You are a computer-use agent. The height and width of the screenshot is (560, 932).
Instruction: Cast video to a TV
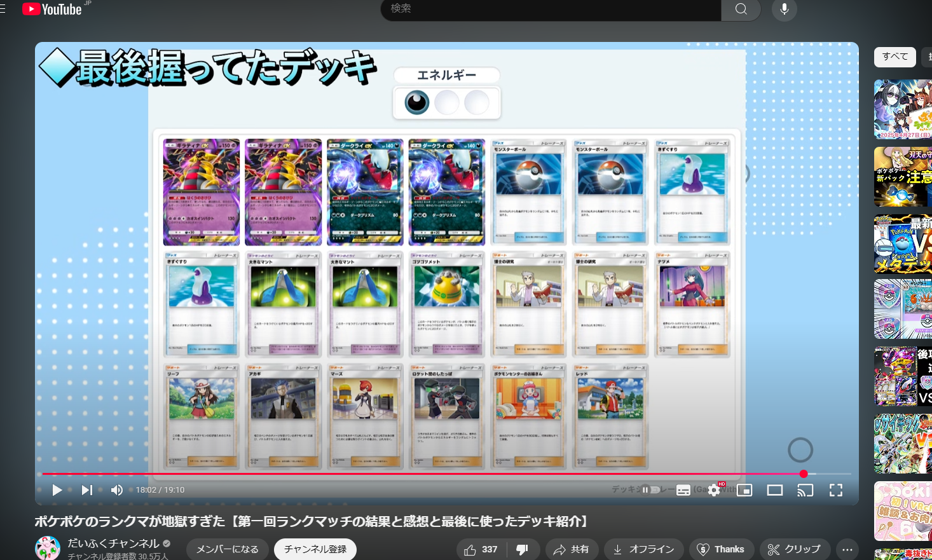(805, 490)
